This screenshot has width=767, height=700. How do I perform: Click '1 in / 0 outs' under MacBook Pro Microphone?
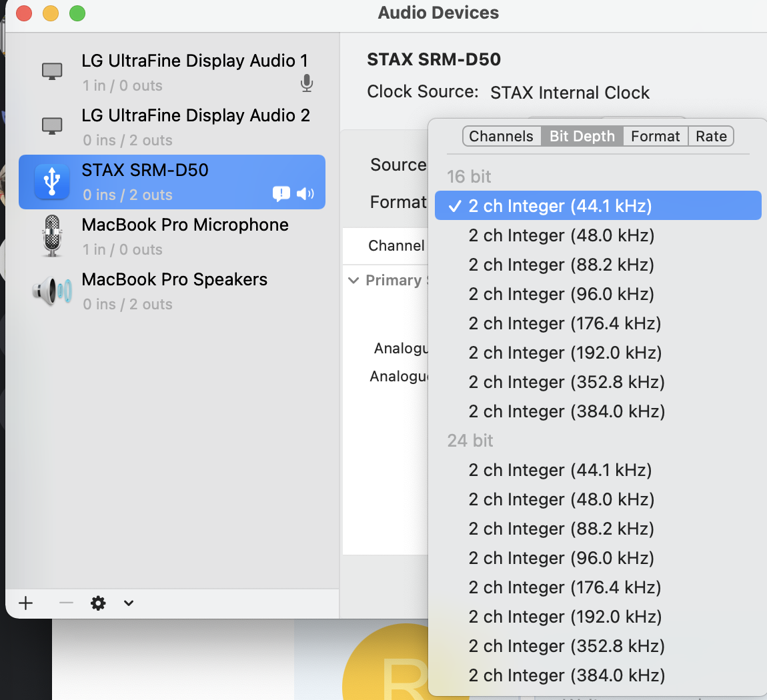(122, 249)
